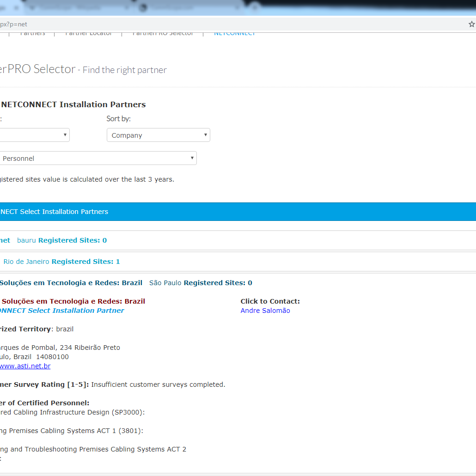Open the Sort by Company dropdown

coord(158,135)
